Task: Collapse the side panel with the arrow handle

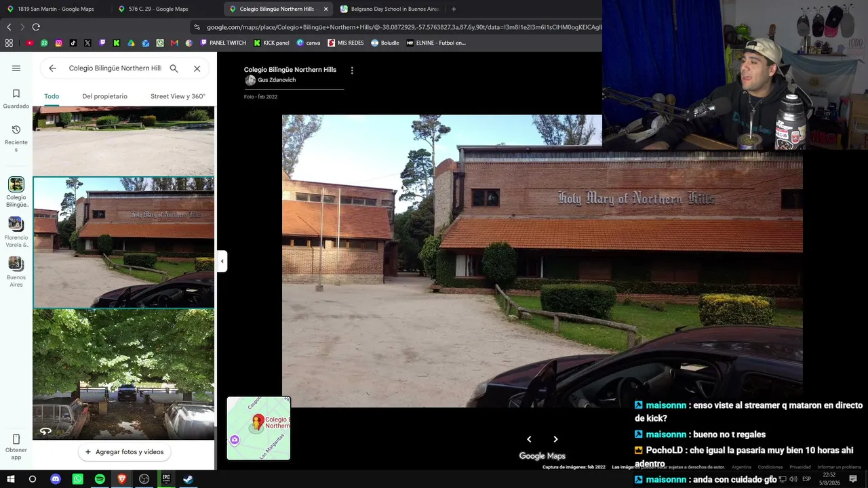Action: pos(222,261)
